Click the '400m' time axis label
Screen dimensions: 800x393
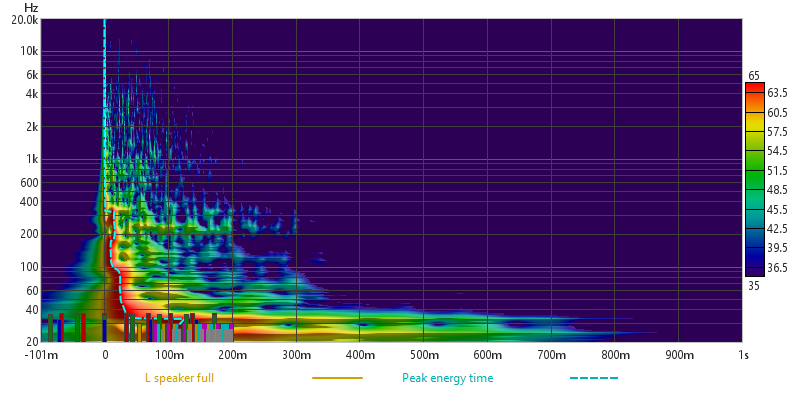pos(360,355)
